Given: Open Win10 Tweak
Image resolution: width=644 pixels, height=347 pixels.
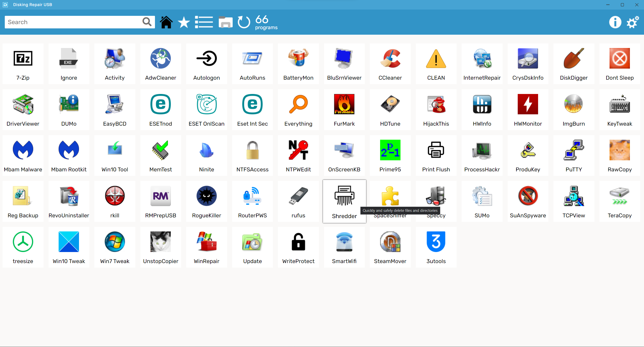Looking at the screenshot, I should click(69, 247).
